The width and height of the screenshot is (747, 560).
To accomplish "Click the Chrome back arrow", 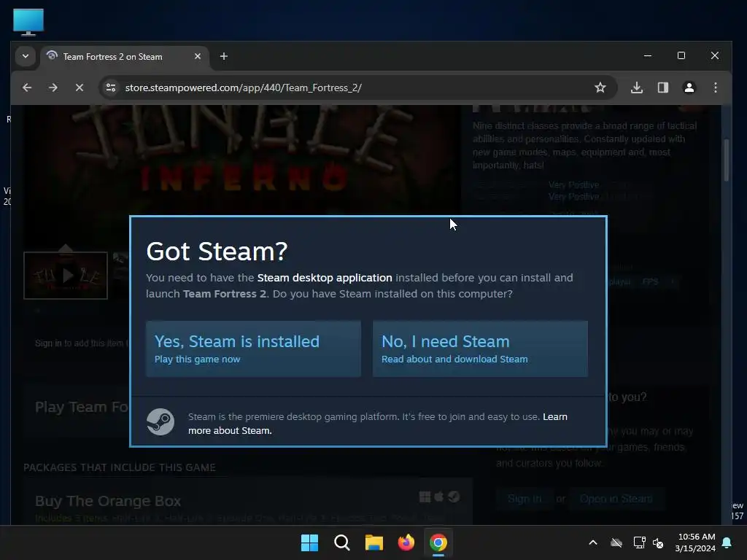I will 27,87.
